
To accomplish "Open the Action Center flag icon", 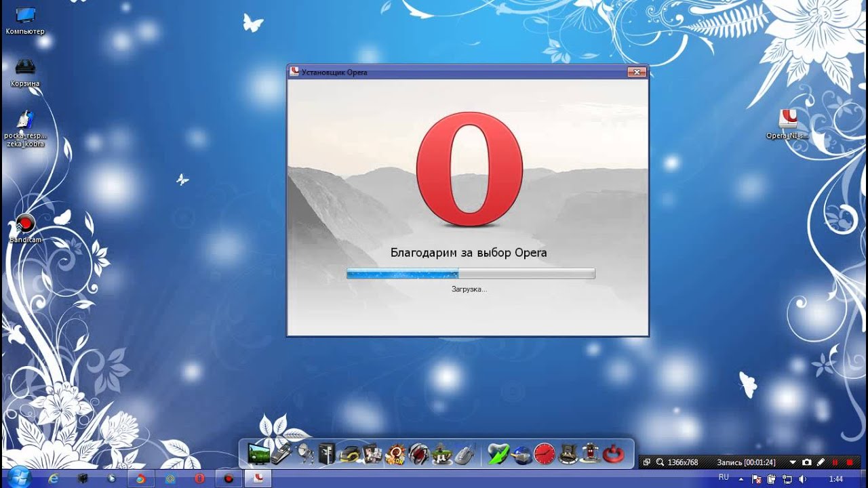I will click(x=757, y=479).
